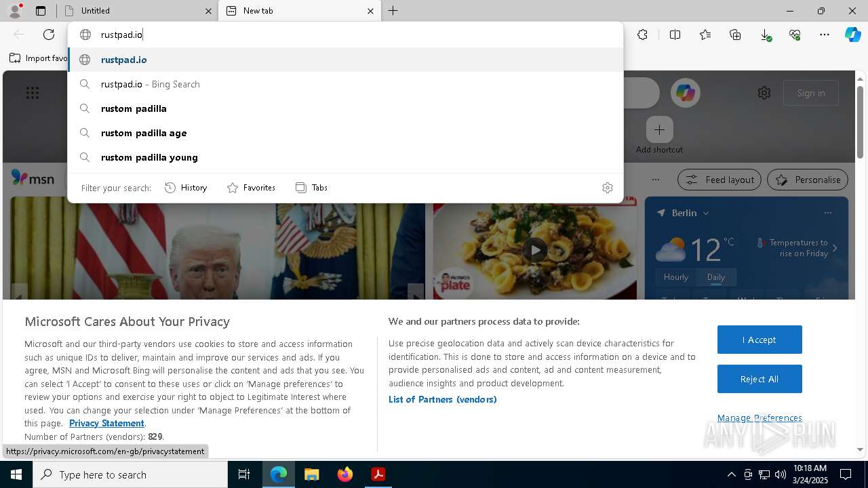The width and height of the screenshot is (868, 488).
Task: Switch weather view to Daily
Action: click(716, 277)
